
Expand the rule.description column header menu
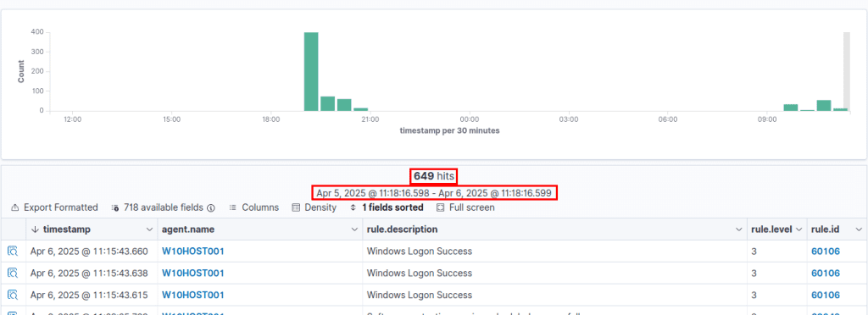[x=738, y=229]
